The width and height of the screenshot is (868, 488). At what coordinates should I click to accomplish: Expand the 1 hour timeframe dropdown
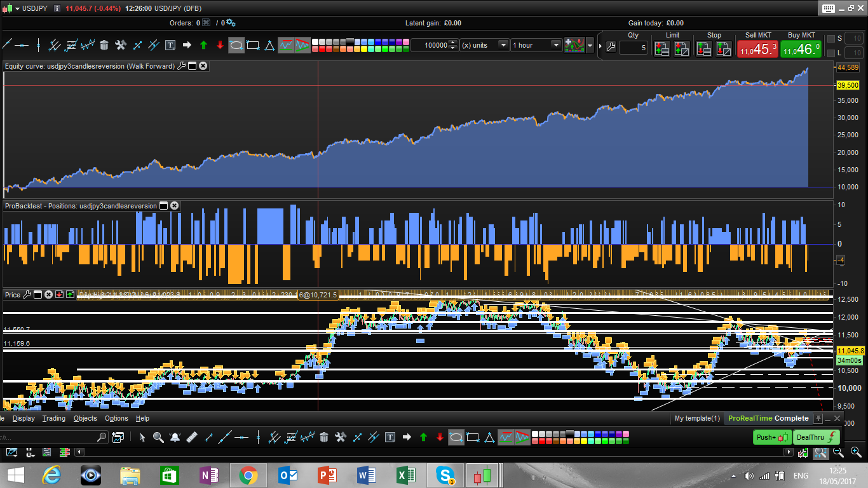tap(555, 45)
